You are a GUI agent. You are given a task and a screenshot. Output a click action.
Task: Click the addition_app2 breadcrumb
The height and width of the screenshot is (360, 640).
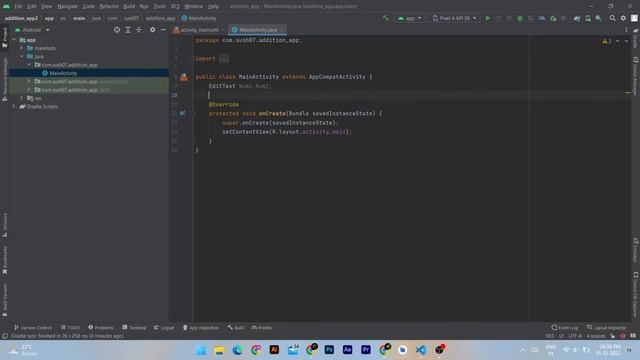coord(21,18)
